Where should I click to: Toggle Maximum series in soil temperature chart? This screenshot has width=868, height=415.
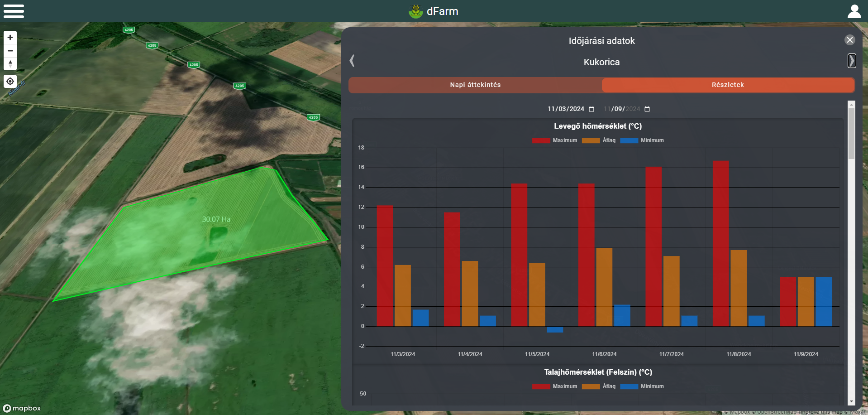coord(554,386)
